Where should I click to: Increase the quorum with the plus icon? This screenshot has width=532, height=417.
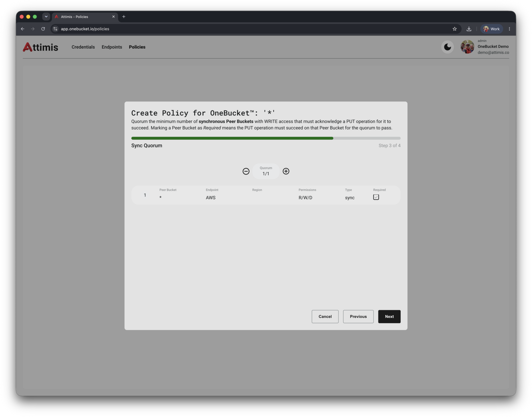(x=286, y=171)
